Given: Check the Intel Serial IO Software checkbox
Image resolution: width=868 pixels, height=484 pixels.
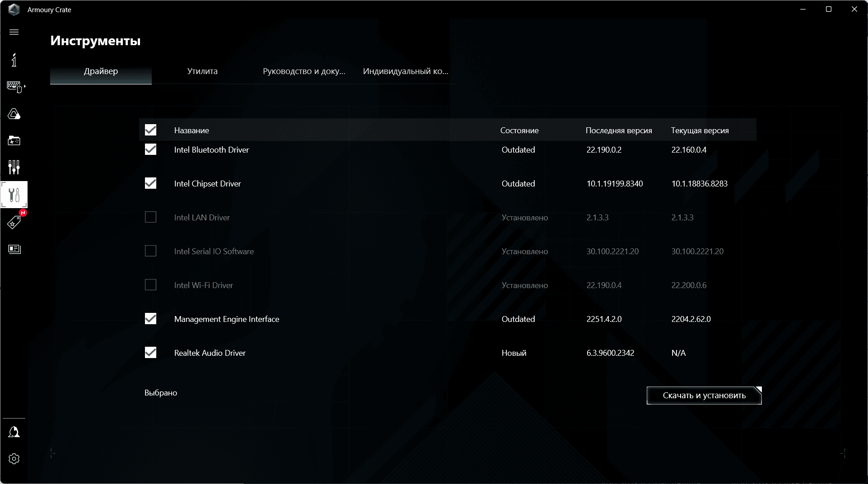Looking at the screenshot, I should coord(150,251).
